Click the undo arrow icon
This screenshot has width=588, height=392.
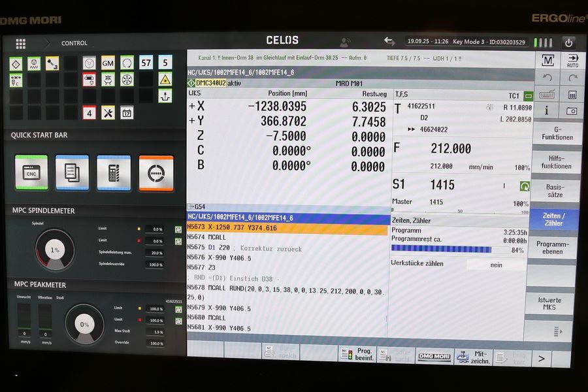(547, 78)
